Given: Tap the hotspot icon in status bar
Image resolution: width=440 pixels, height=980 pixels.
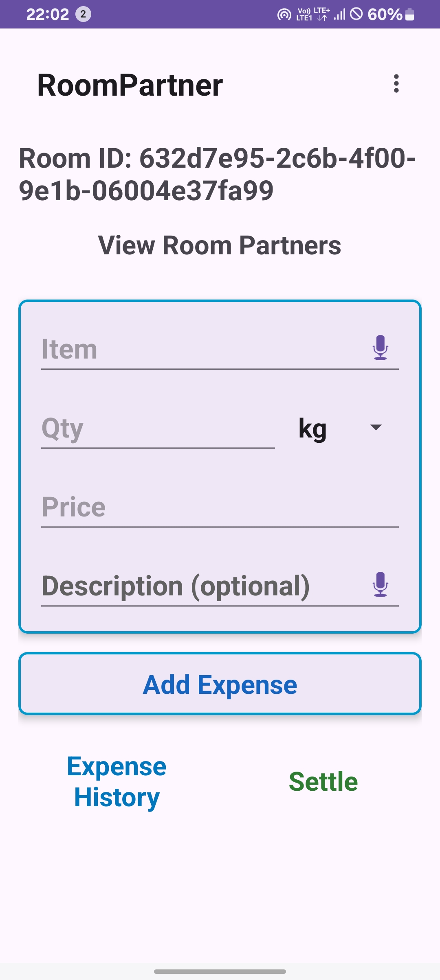Looking at the screenshot, I should pos(284,15).
